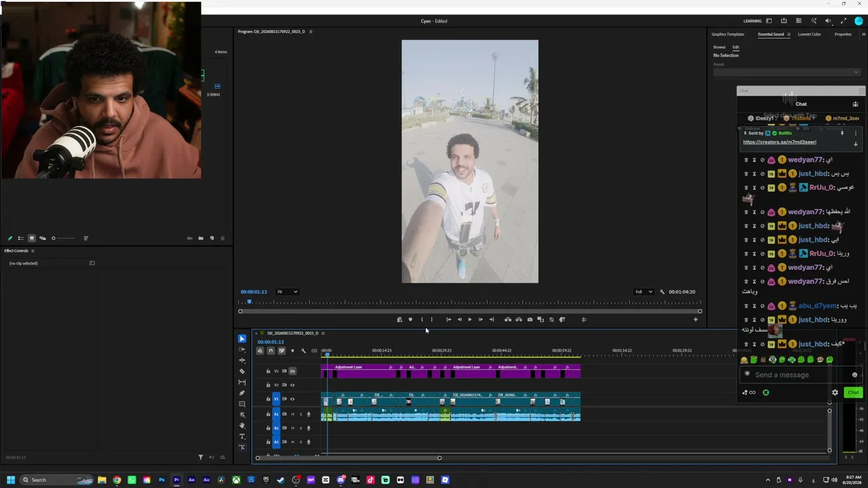Add a marker in Program Monitor
The image size is (868, 488).
pyautogui.click(x=410, y=319)
